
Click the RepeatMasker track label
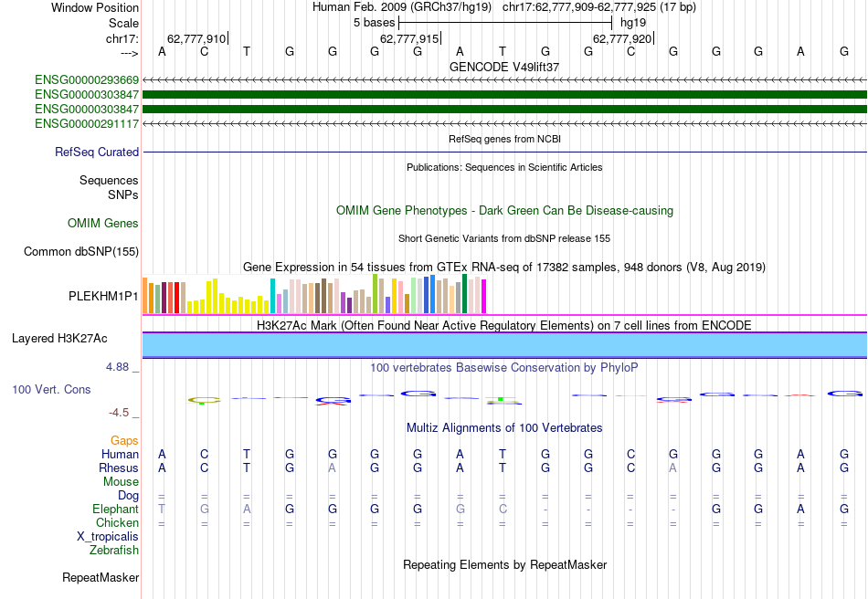(101, 577)
